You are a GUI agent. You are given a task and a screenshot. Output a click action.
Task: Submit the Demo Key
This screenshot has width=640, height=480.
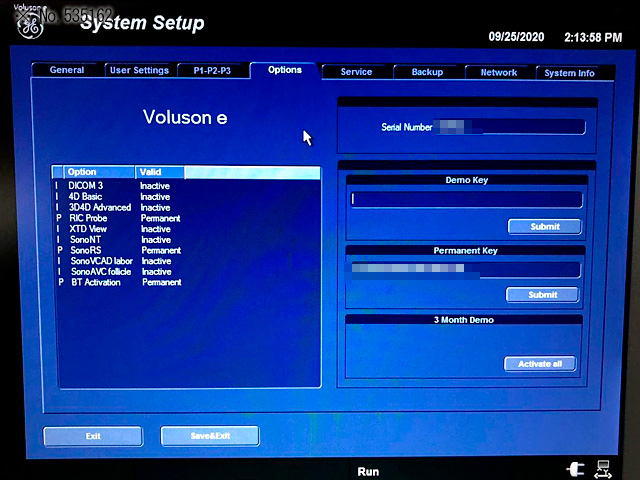coord(544,227)
